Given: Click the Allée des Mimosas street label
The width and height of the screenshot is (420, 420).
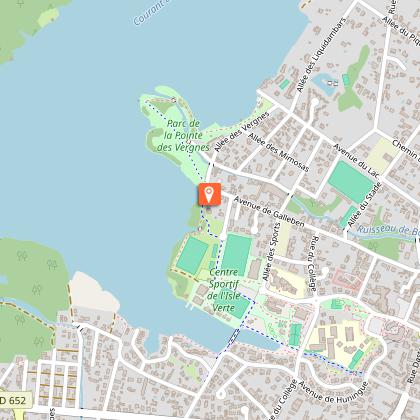Looking at the screenshot, I should 279,152.
